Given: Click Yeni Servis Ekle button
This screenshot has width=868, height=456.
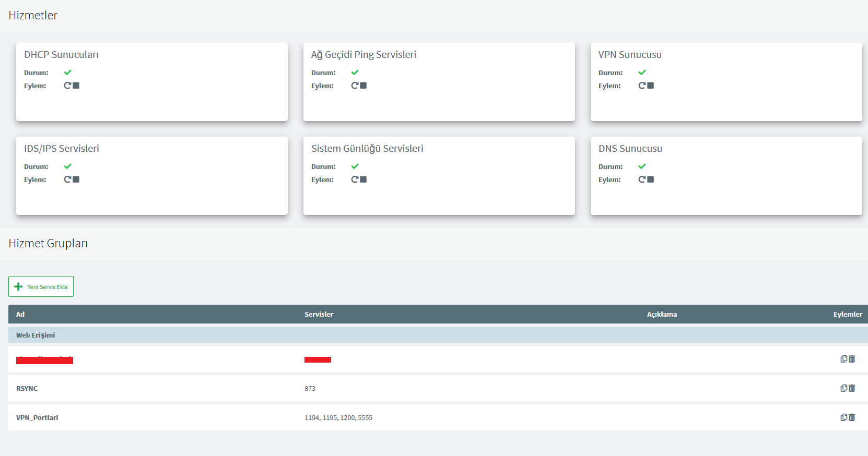Looking at the screenshot, I should [x=41, y=286].
